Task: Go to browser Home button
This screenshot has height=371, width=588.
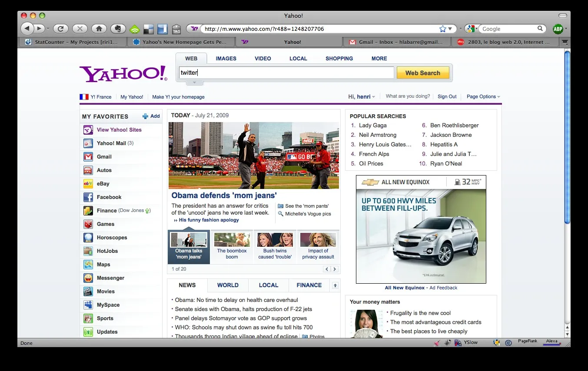Action: pyautogui.click(x=99, y=29)
